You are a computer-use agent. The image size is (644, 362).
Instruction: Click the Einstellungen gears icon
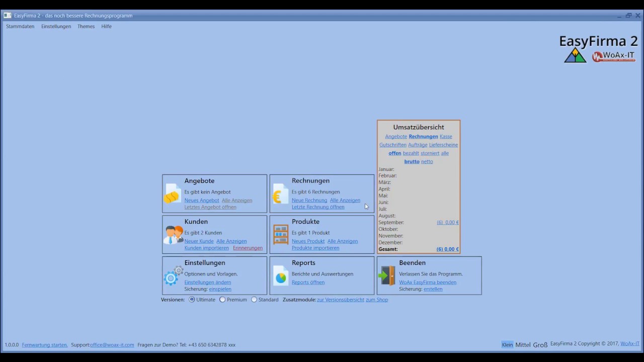[x=173, y=276]
